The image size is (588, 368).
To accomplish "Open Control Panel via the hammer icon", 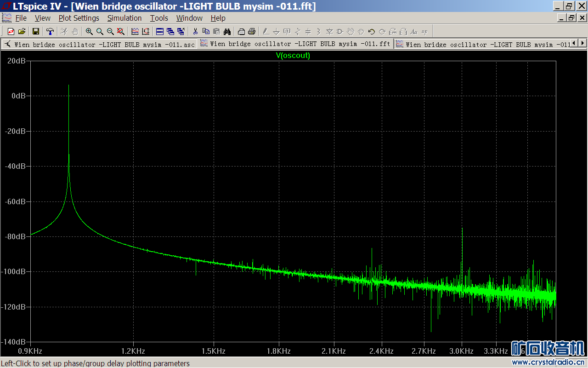I will [x=50, y=31].
